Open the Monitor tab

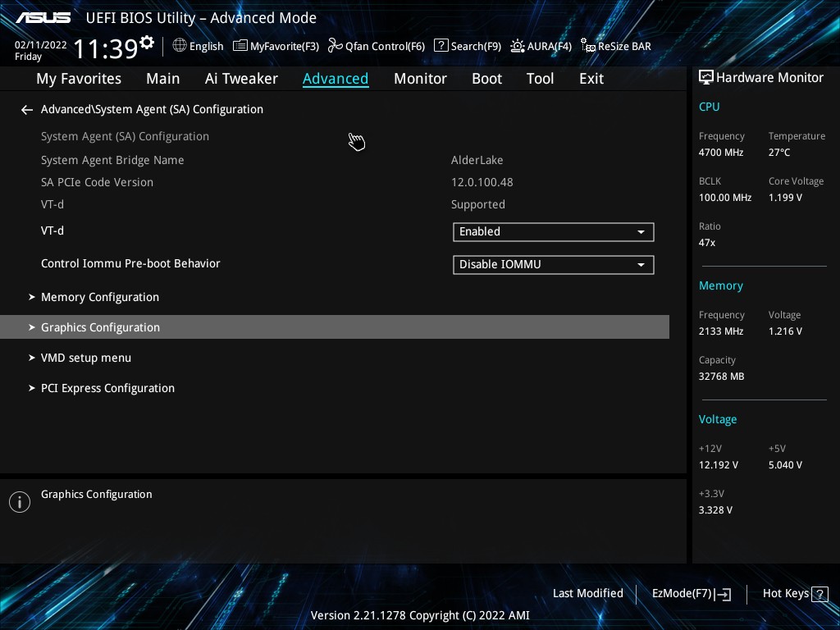point(420,79)
